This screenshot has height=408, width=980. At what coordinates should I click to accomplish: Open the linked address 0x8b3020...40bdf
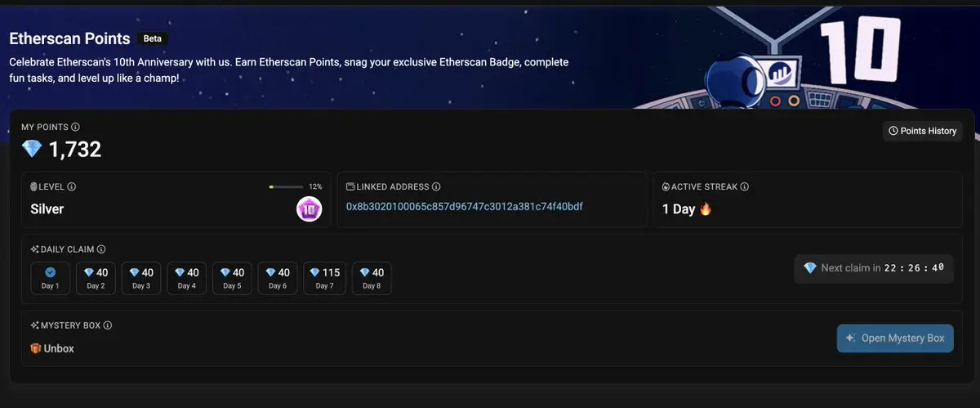[x=465, y=207]
